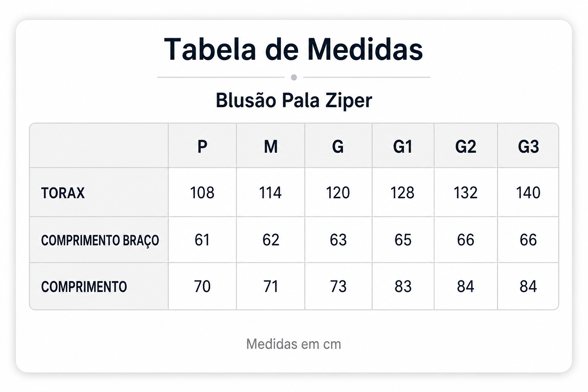This screenshot has width=588, height=392.
Task: Click the G3 size column header
Action: point(528,146)
